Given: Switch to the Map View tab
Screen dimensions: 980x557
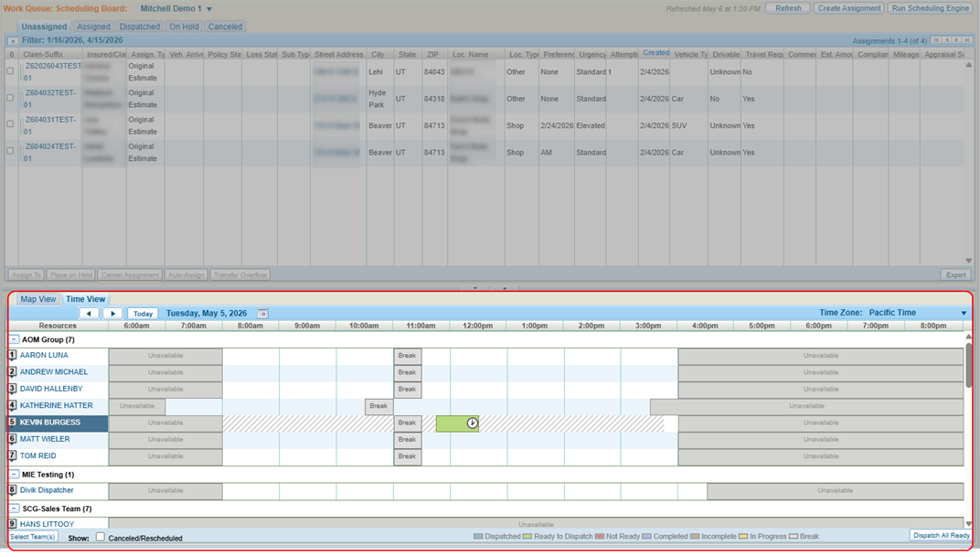Looking at the screenshot, I should click(38, 299).
